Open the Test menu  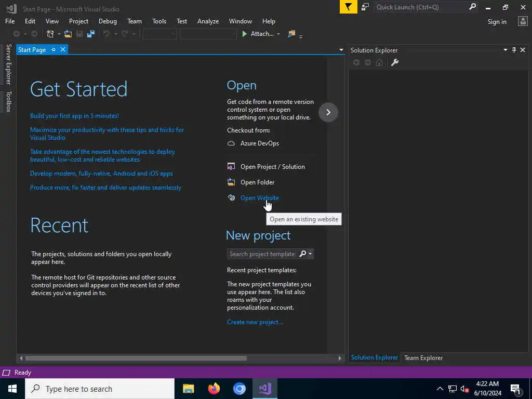(181, 21)
